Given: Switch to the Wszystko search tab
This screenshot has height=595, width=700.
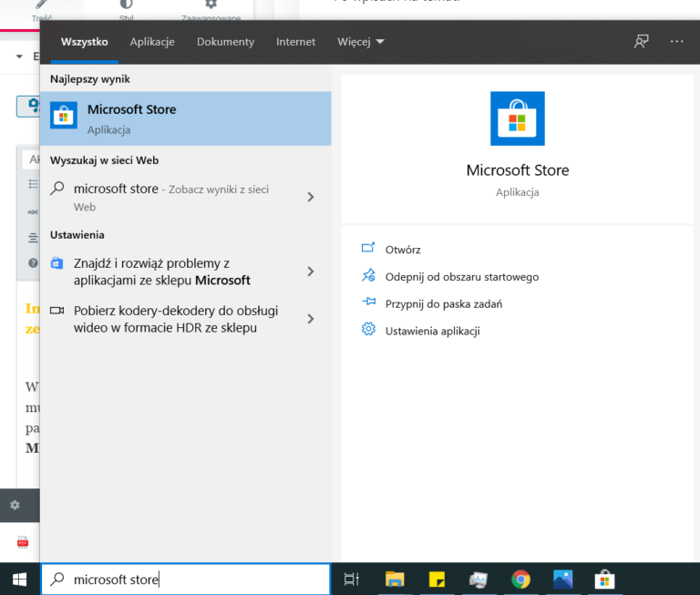Looking at the screenshot, I should click(x=85, y=42).
